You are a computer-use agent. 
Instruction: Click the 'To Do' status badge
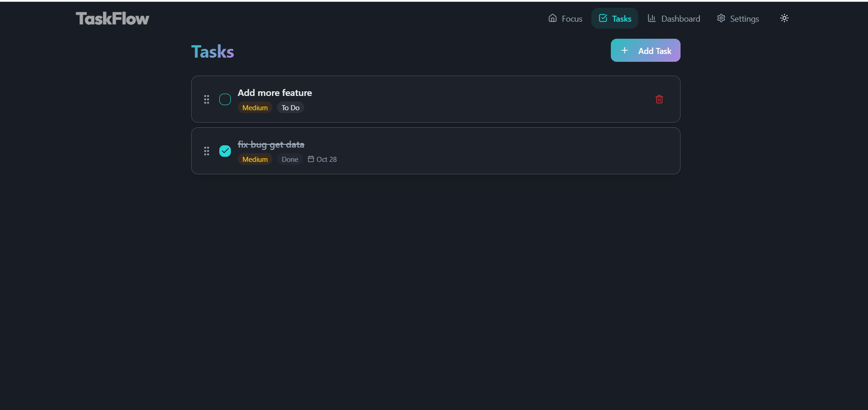(290, 107)
